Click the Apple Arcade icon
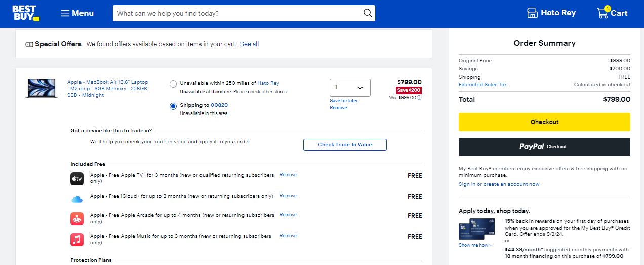644x265 pixels. coord(77,218)
